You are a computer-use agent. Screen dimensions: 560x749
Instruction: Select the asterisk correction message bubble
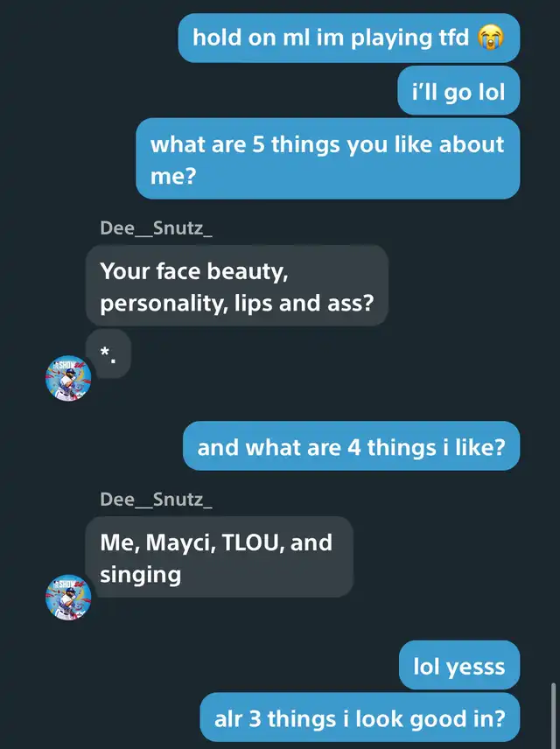[x=108, y=353]
